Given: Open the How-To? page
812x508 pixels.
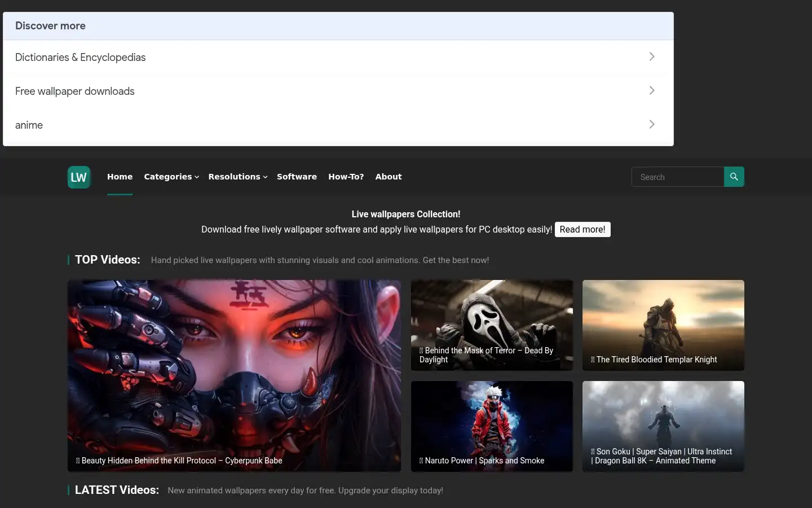Looking at the screenshot, I should (x=346, y=177).
